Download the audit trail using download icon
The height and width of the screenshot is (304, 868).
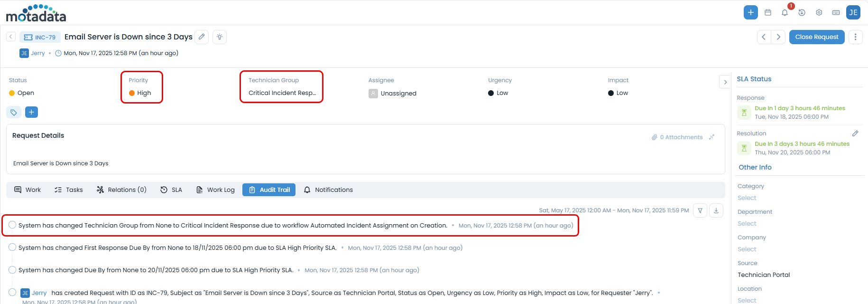716,210
